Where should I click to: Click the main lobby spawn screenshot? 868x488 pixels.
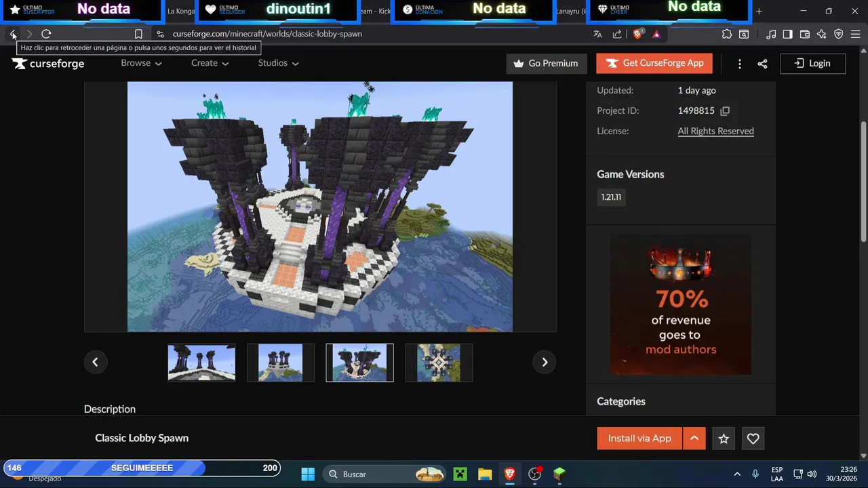(x=320, y=207)
